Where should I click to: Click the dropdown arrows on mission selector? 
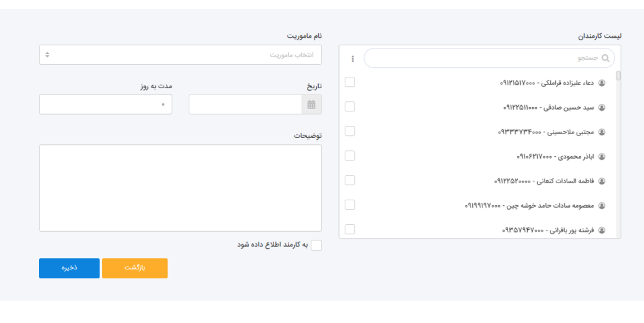(x=47, y=55)
